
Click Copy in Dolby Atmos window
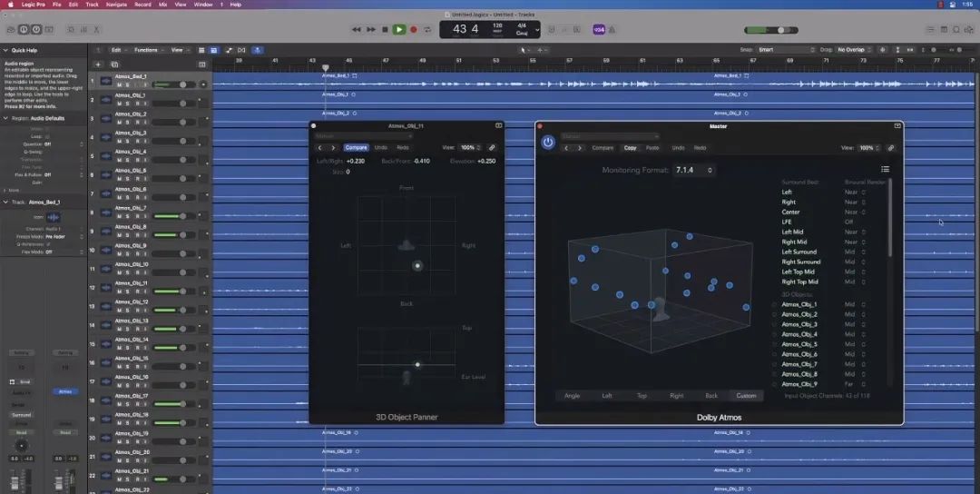pos(630,148)
